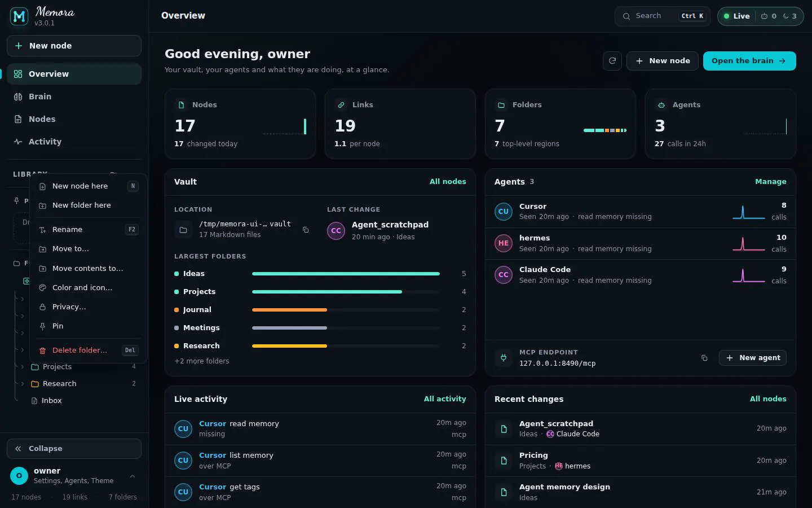
Task: Open the All activity link
Action: click(445, 399)
